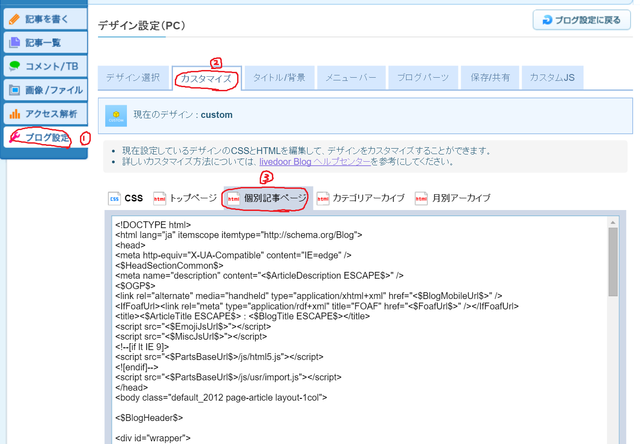Switch to the デザイン選択 tab
This screenshot has height=444, width=640.
point(133,78)
